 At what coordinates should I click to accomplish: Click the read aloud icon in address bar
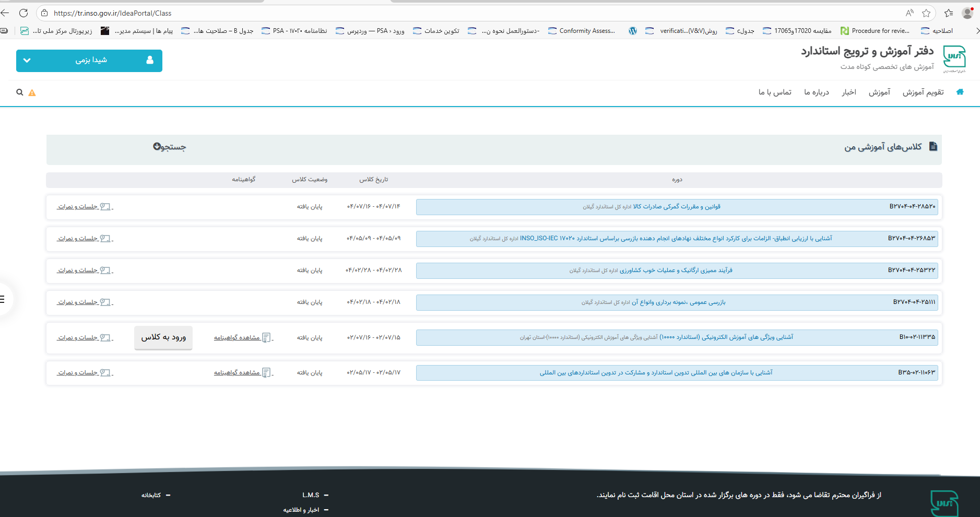pos(910,13)
